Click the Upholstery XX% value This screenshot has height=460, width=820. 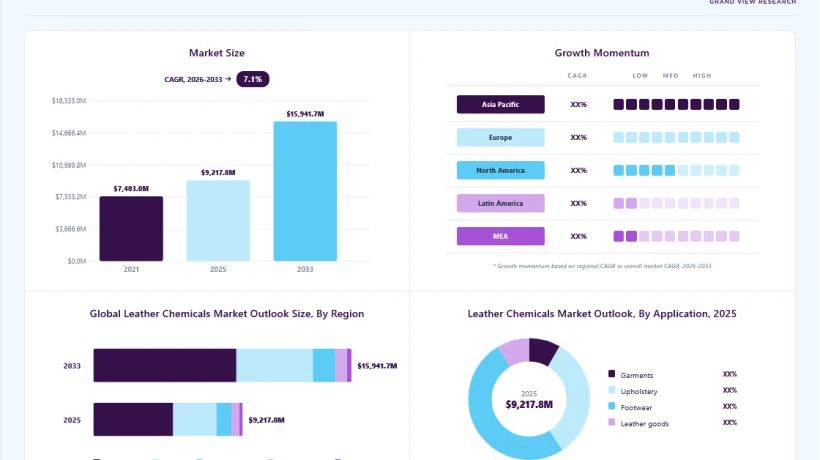[x=730, y=390]
